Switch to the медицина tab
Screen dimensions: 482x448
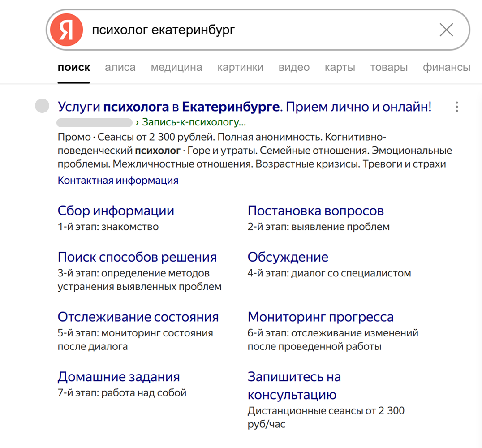[x=176, y=67]
